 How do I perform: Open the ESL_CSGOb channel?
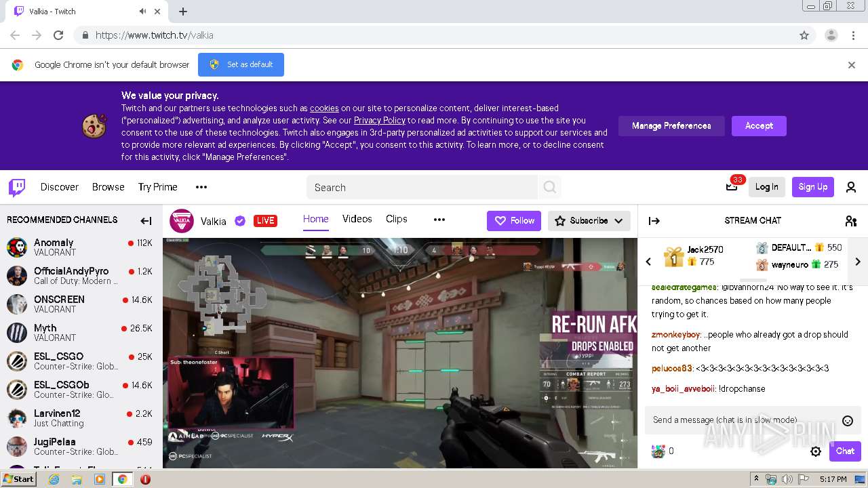pyautogui.click(x=81, y=390)
